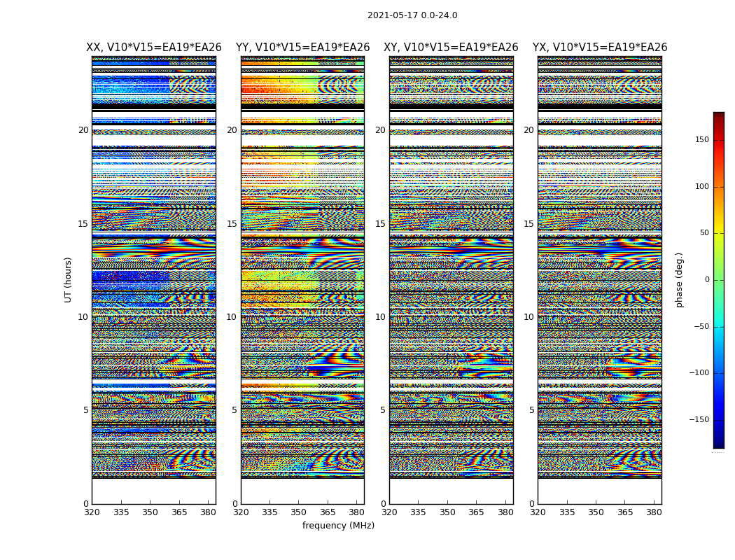Click the XY phase spectrogram plot
Viewport: 735px width, 560px height.
(451, 280)
